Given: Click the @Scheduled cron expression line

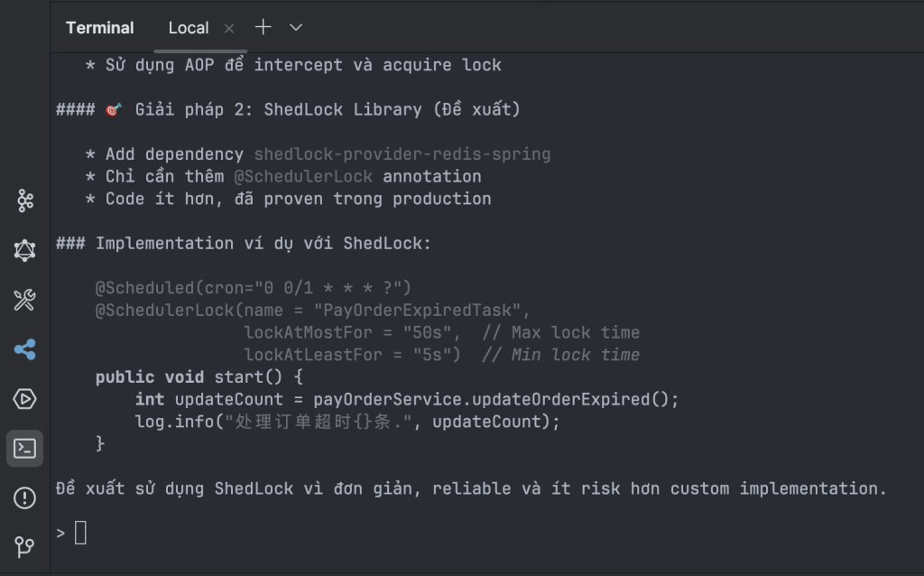Looking at the screenshot, I should coord(253,288).
